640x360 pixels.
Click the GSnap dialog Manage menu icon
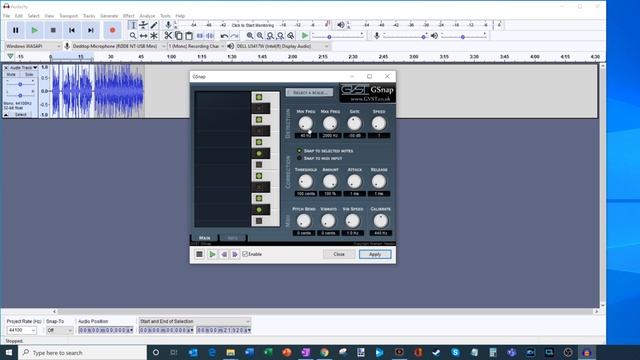click(x=199, y=254)
